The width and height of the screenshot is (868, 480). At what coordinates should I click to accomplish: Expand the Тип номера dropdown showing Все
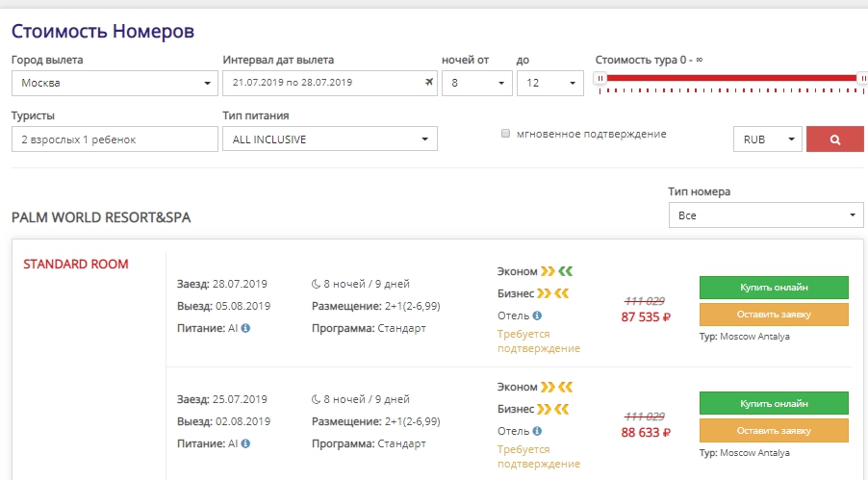[x=766, y=215]
